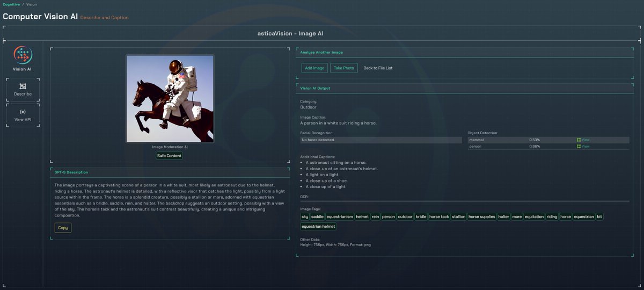The image size is (644, 290).
Task: Select the 'helmet' image tag
Action: tap(362, 216)
